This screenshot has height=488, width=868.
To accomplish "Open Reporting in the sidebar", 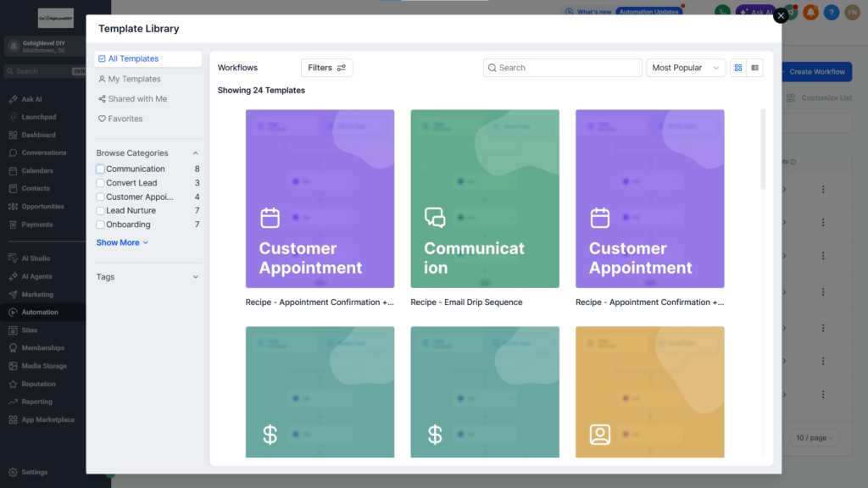I will pos(36,402).
